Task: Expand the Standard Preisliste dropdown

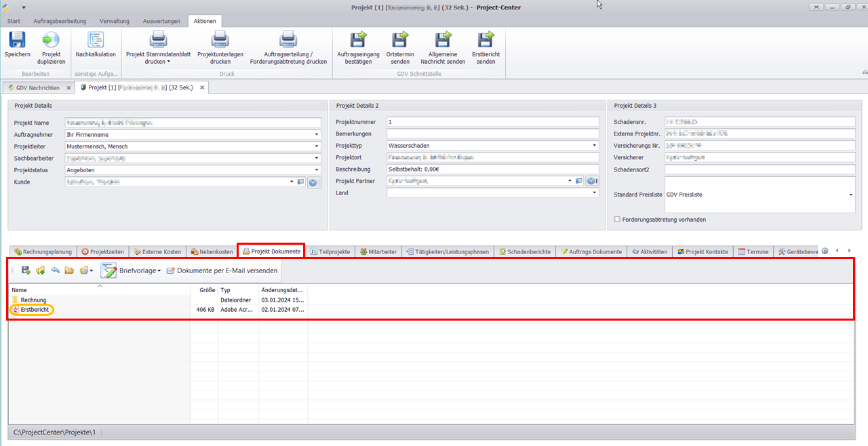Action: 850,195
